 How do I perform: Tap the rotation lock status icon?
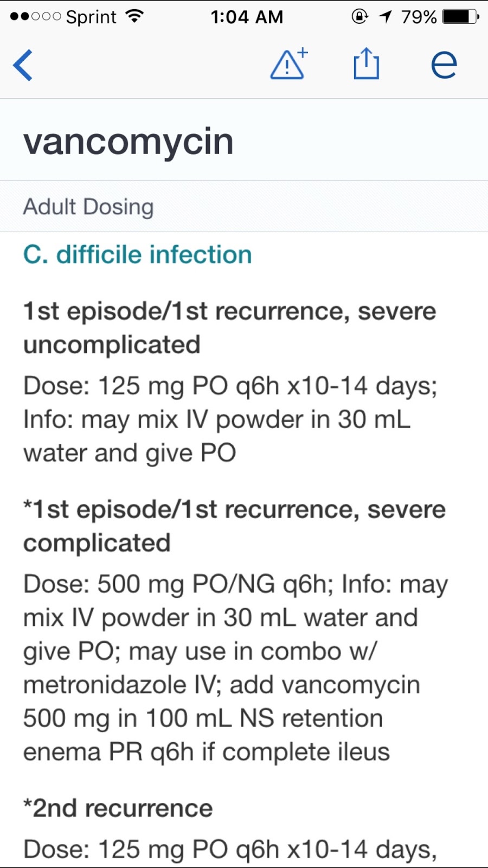(359, 17)
